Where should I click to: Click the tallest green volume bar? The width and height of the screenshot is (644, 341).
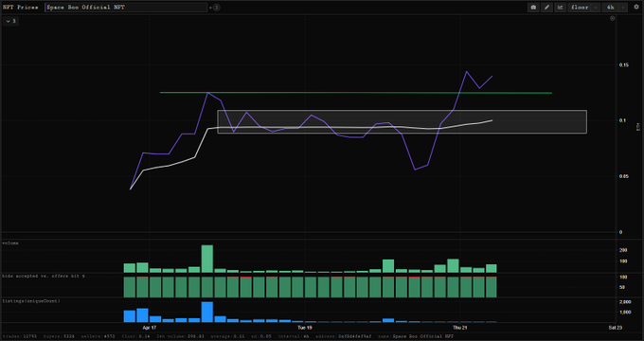tap(207, 259)
